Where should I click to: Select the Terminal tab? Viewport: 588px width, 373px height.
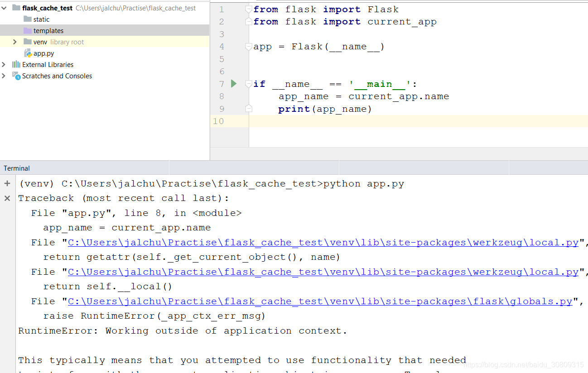(16, 168)
